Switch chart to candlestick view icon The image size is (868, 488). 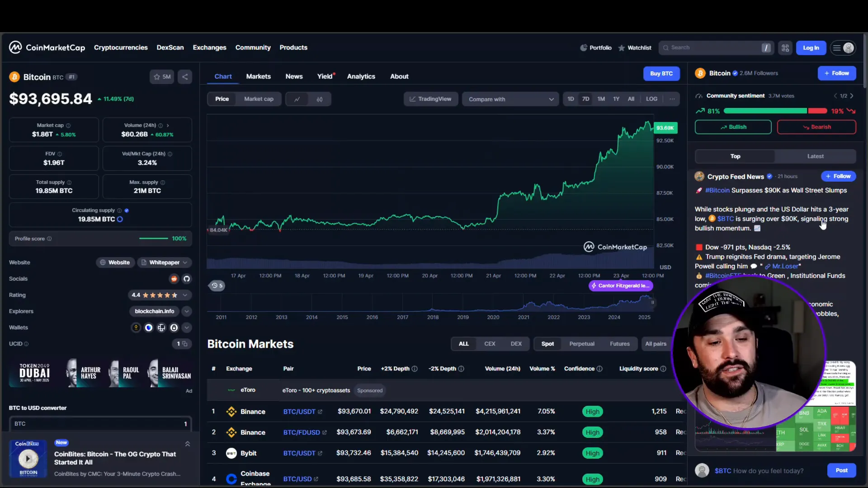[x=320, y=99]
